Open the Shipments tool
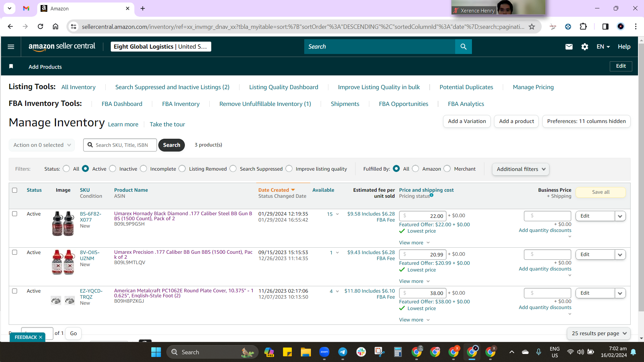 coord(345,104)
